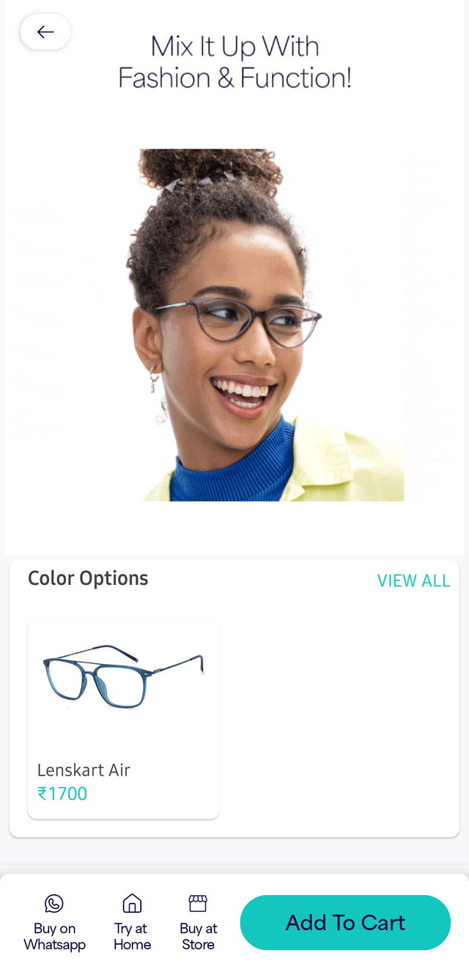
Task: Click the 'Mix It Up With' heading line
Action: tap(234, 47)
